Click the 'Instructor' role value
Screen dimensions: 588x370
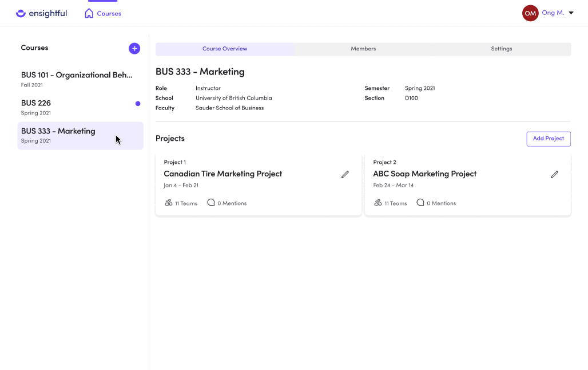pos(208,88)
